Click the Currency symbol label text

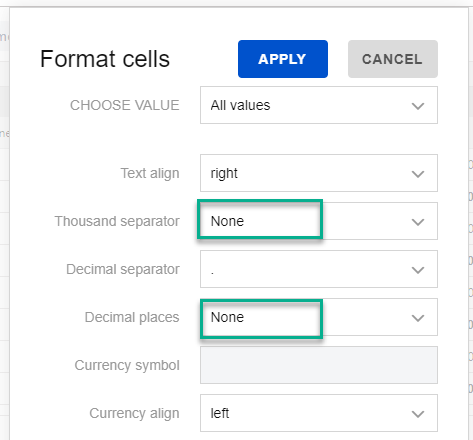tap(127, 365)
